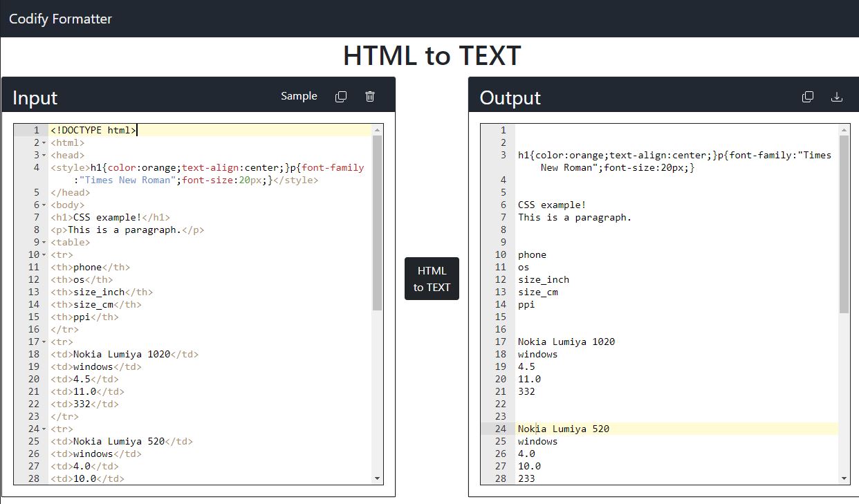
Task: Click 'ppi' in Output line 14
Action: [526, 304]
